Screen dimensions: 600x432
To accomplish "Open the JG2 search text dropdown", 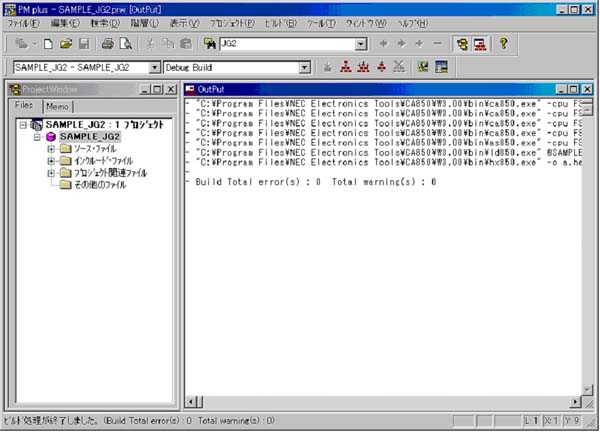I will coord(361,44).
